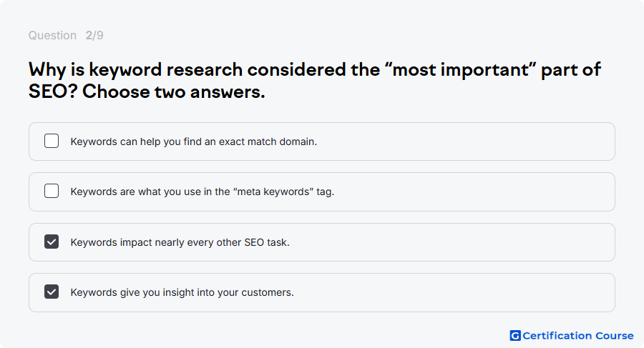Click empty area right of the SEO task text
Screen dimensions: 644x348
452,242
